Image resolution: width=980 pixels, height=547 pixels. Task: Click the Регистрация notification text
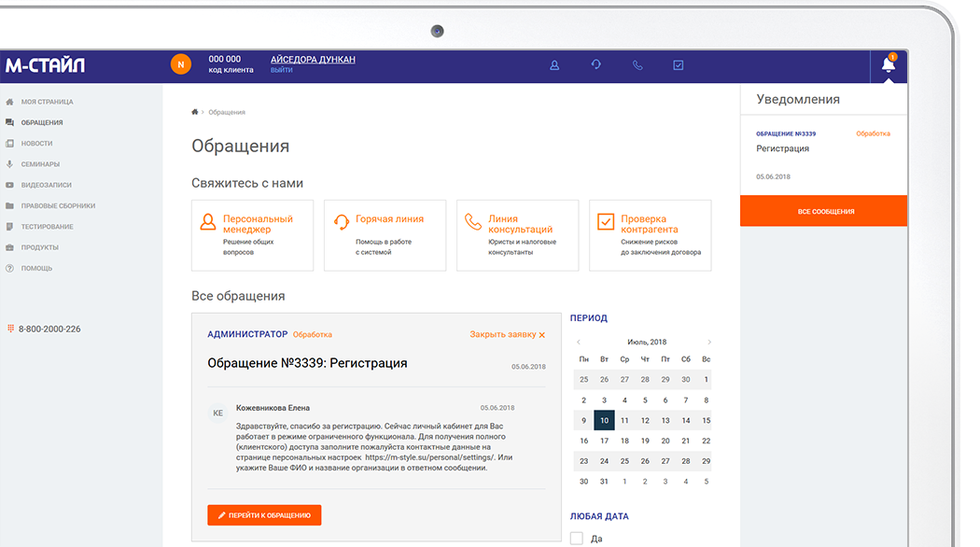[x=782, y=148]
